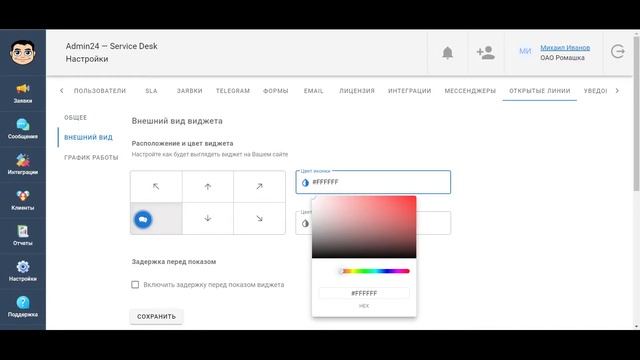Viewport: 640px width, 360px height.
Task: Click the logout icon
Action: click(x=618, y=51)
